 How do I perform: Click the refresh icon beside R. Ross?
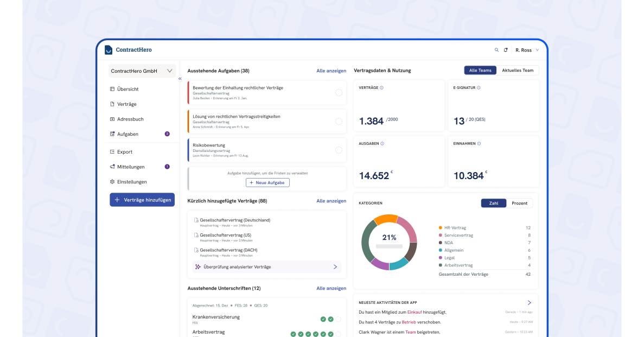pos(506,50)
